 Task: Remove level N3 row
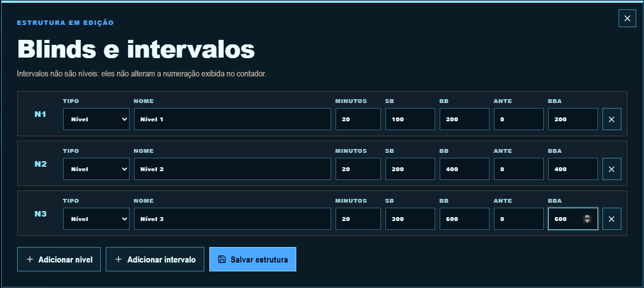coord(611,219)
